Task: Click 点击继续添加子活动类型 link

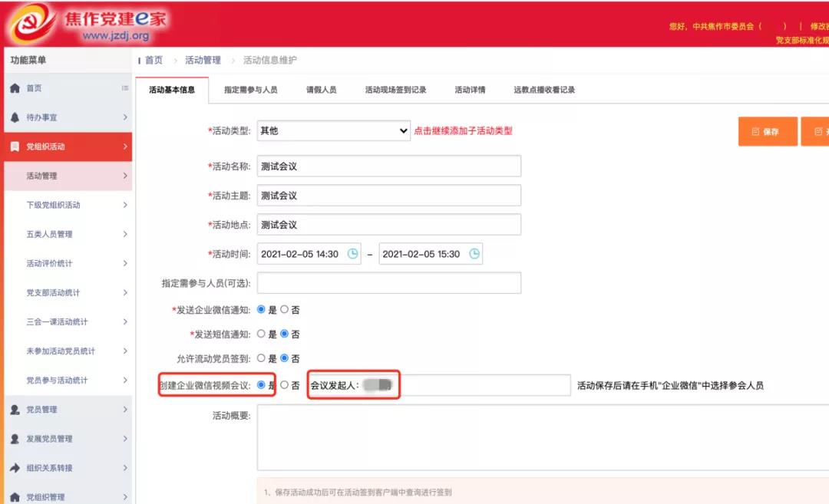Action: coord(463,130)
